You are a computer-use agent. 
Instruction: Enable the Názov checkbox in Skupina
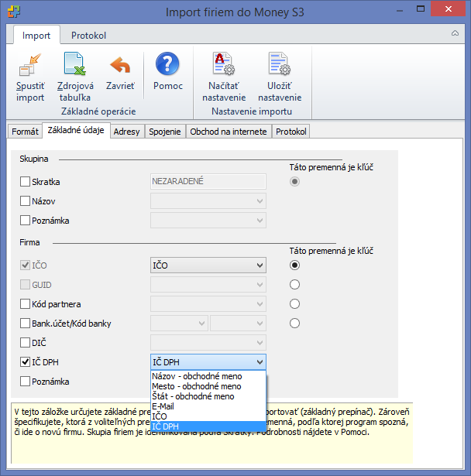25,201
